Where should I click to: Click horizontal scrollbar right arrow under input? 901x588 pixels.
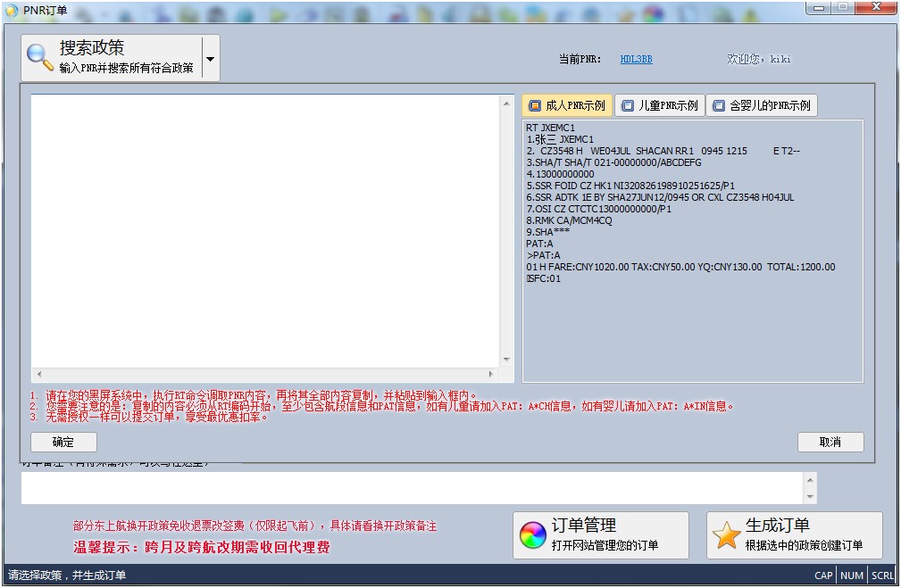(490, 375)
